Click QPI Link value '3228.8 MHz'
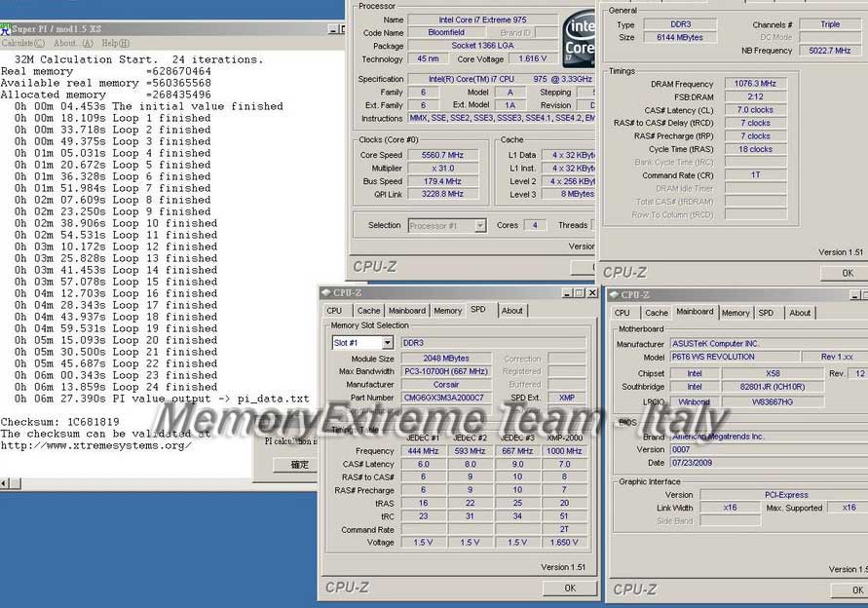This screenshot has width=868, height=608. (443, 194)
